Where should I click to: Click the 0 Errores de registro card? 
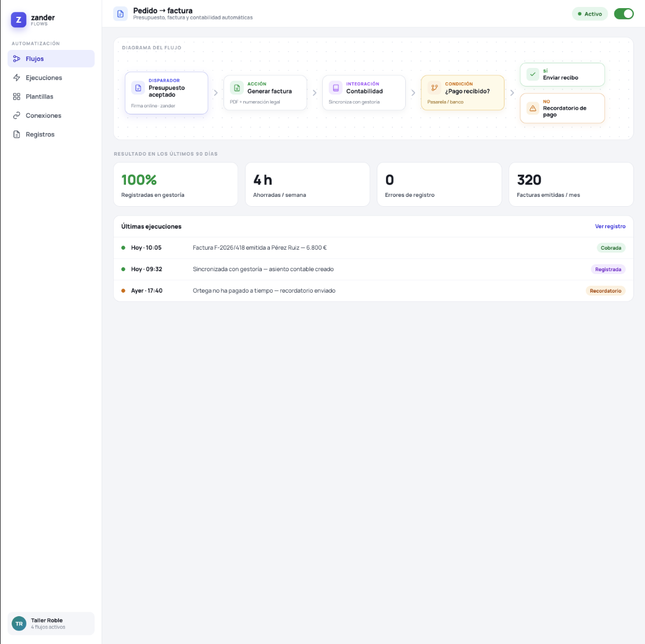[439, 184]
